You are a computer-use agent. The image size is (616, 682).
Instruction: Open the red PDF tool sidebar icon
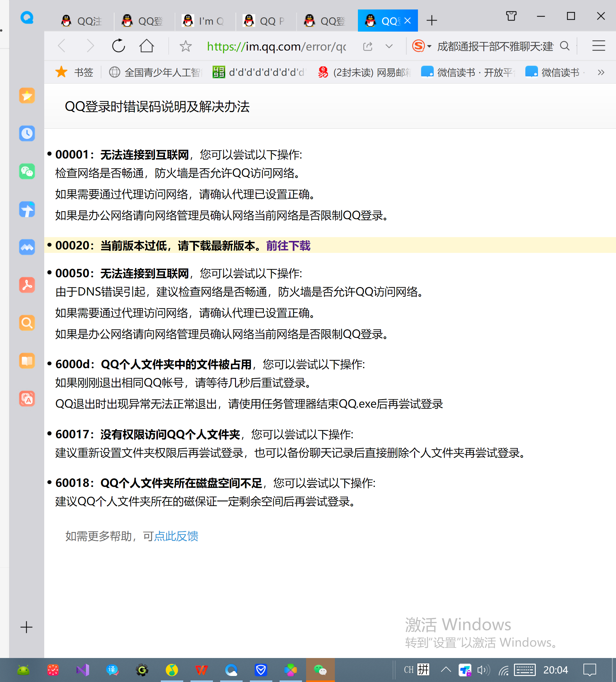[27, 285]
